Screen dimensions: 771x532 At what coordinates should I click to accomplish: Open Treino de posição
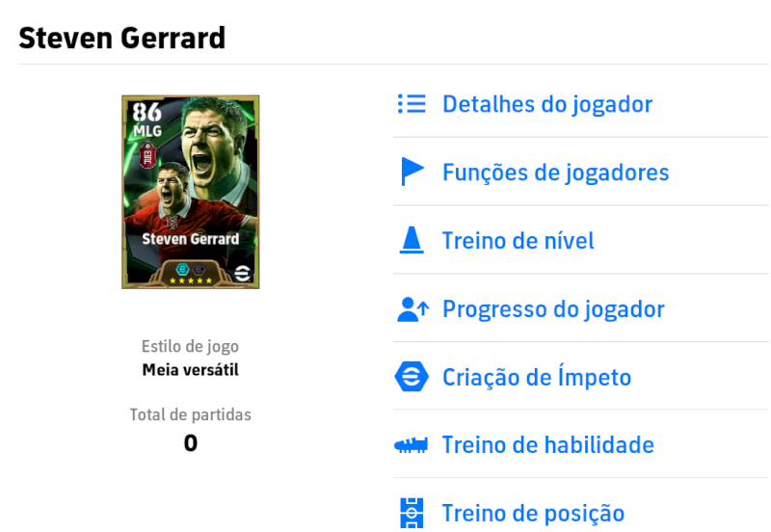point(534,514)
